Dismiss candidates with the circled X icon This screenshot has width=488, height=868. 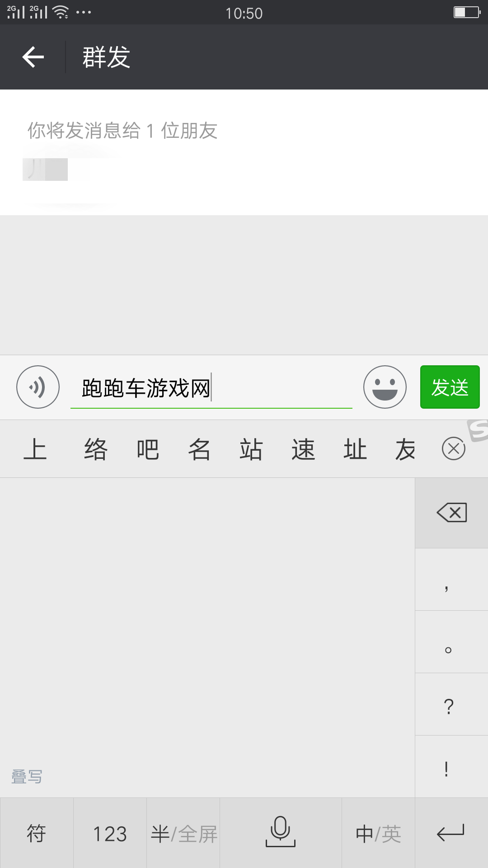pyautogui.click(x=454, y=448)
